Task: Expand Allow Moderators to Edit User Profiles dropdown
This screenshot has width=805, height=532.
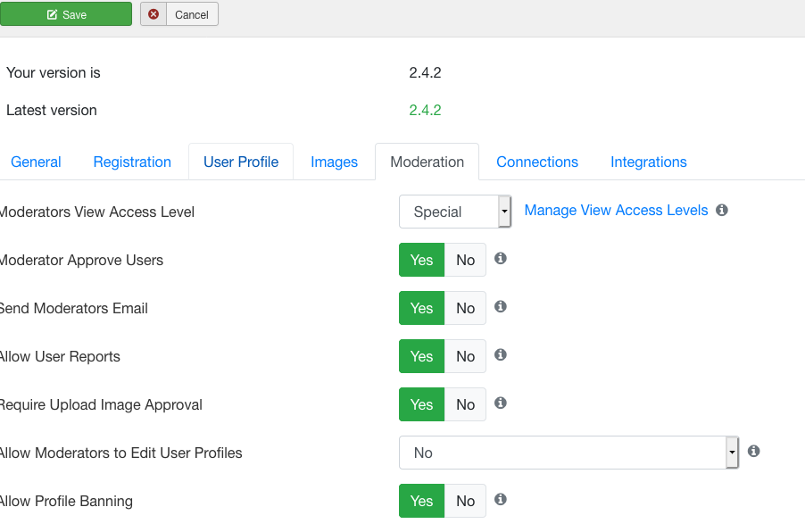Action: pyautogui.click(x=568, y=453)
